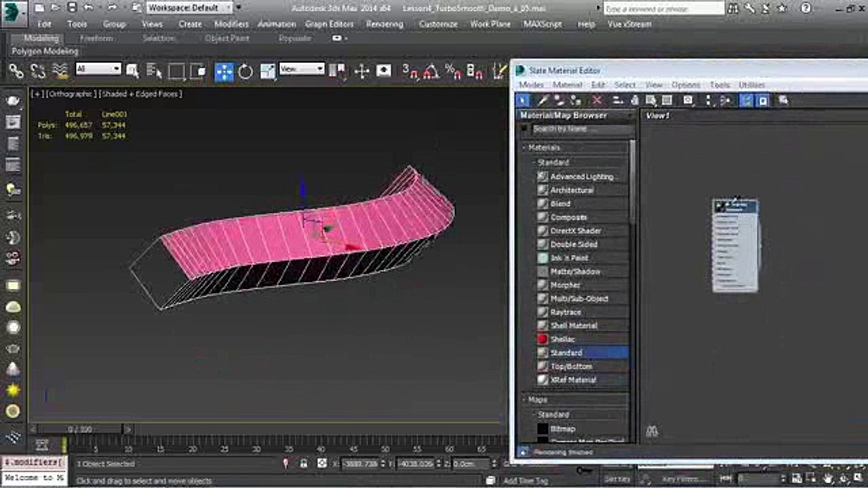This screenshot has width=868, height=488.
Task: Click the Keyboard Shortcut Override icon
Action: [384, 71]
